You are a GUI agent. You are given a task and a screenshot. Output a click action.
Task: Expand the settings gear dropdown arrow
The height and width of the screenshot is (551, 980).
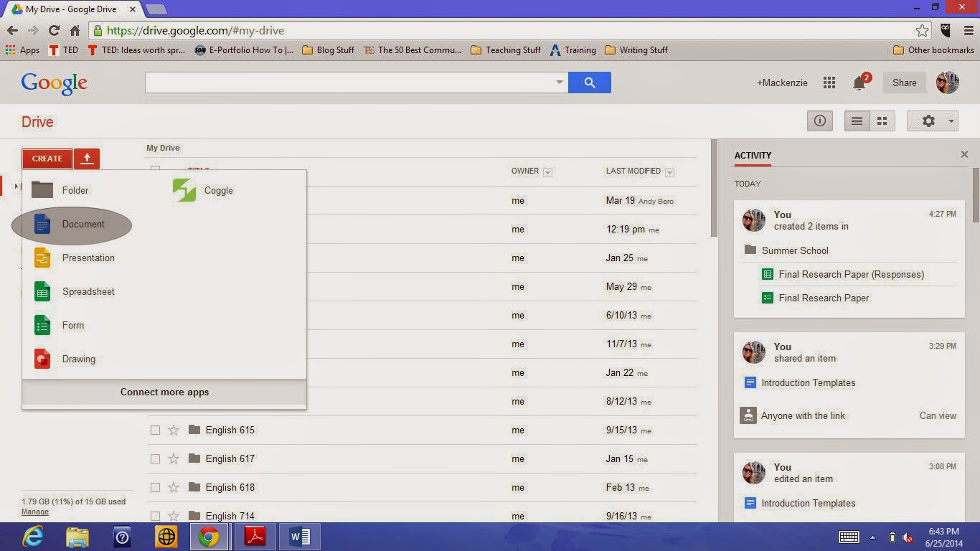coord(951,121)
